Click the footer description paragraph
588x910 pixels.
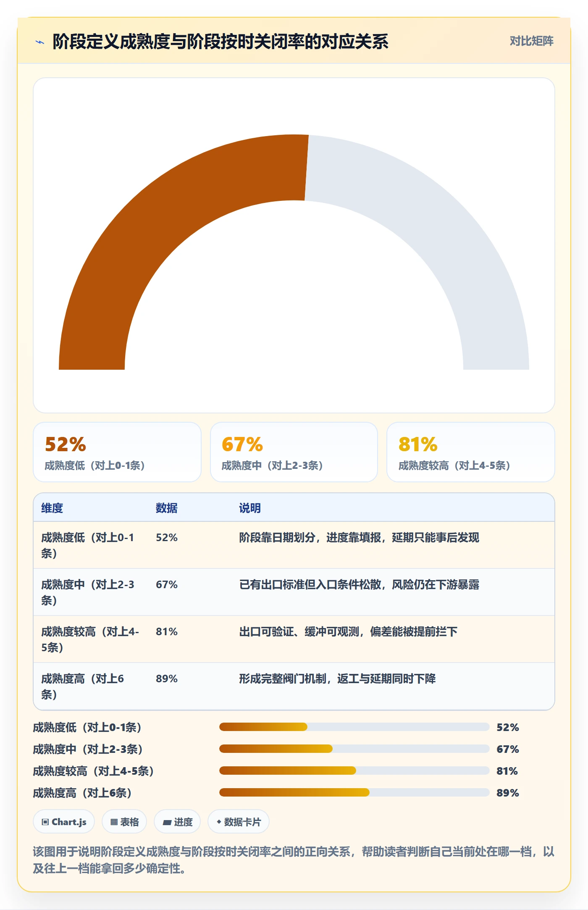(294, 860)
